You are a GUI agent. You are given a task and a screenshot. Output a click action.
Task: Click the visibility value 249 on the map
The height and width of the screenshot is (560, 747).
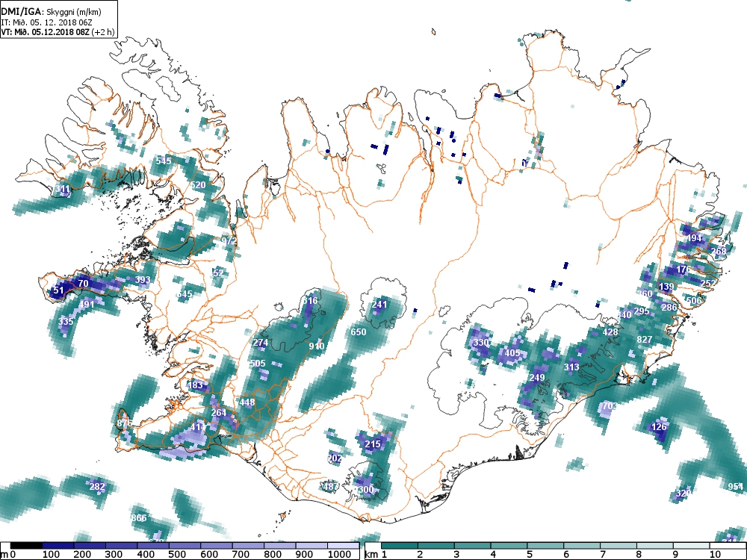click(537, 378)
